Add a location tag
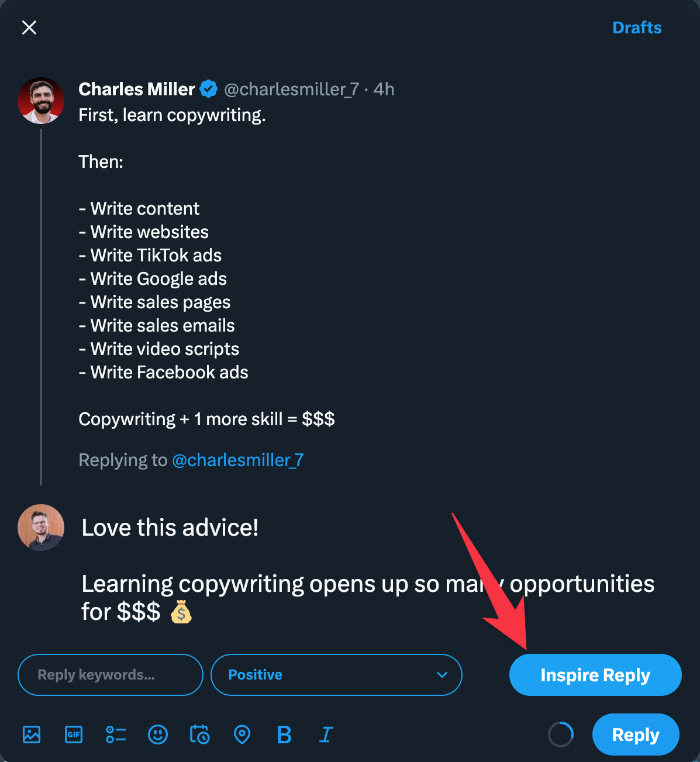 coord(242,735)
